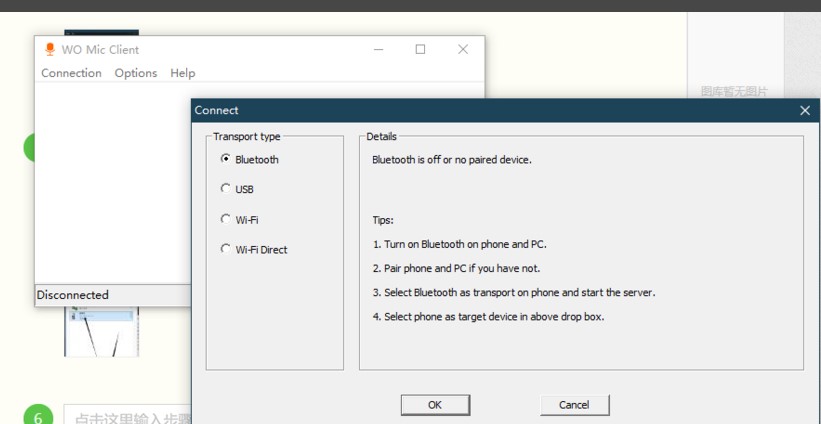Image resolution: width=821 pixels, height=424 pixels.
Task: Open the Options menu in WO Mic Client
Action: pyautogui.click(x=136, y=73)
